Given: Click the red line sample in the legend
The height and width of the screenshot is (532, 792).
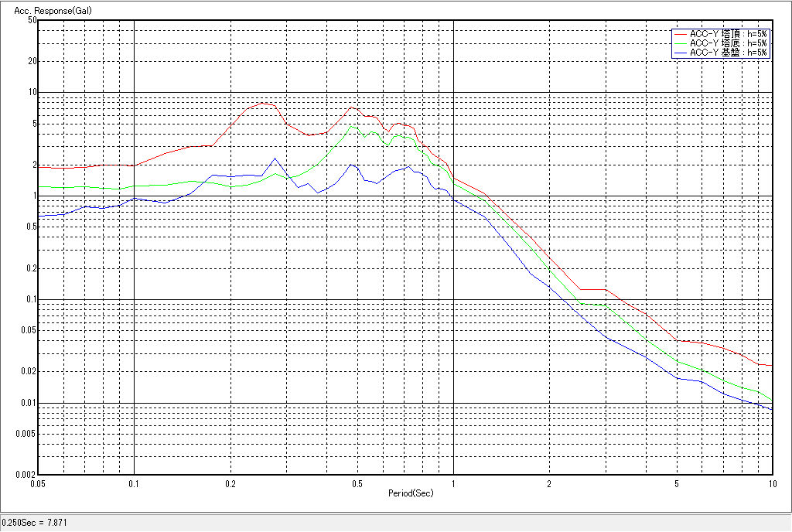Looking at the screenshot, I should (680, 34).
